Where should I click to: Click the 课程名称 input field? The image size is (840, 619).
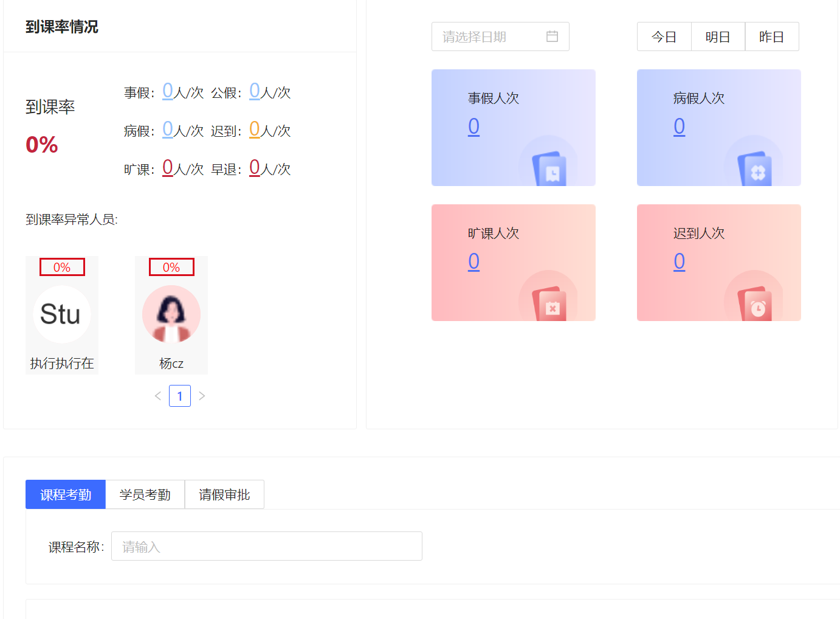(266, 546)
